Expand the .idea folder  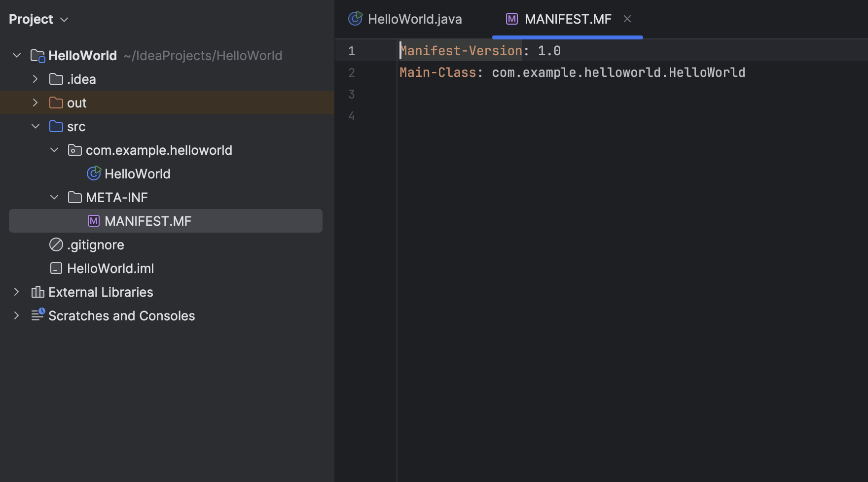pos(35,79)
